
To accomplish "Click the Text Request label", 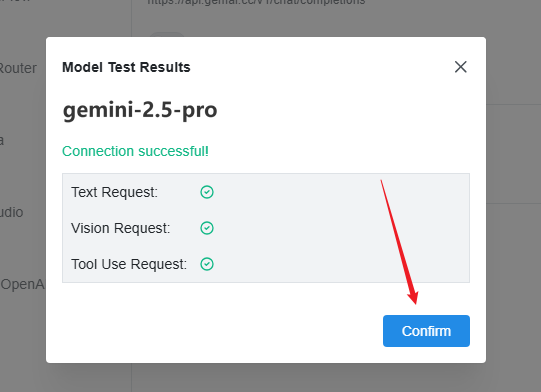I will click(x=114, y=192).
